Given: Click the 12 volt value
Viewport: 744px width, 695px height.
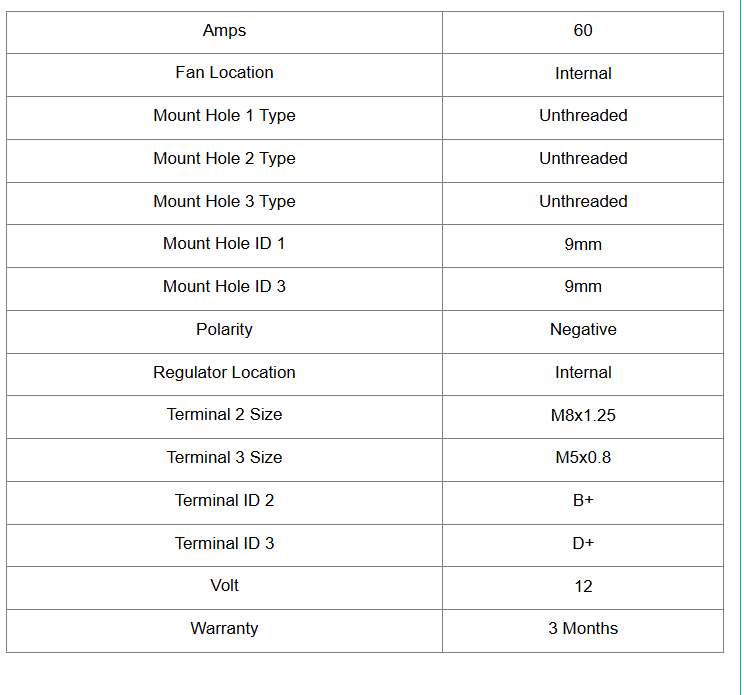Looking at the screenshot, I should point(583,586).
